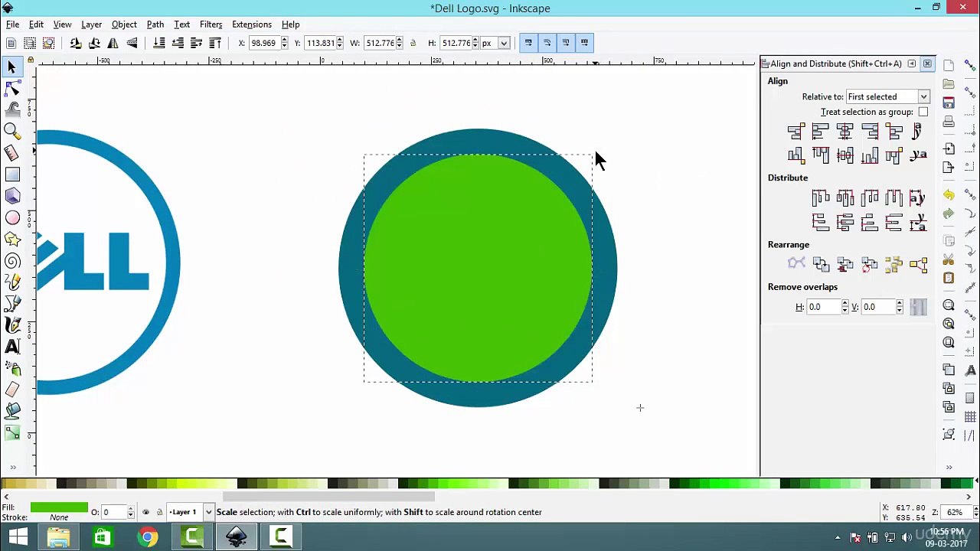Open Google Chrome from taskbar

147,537
